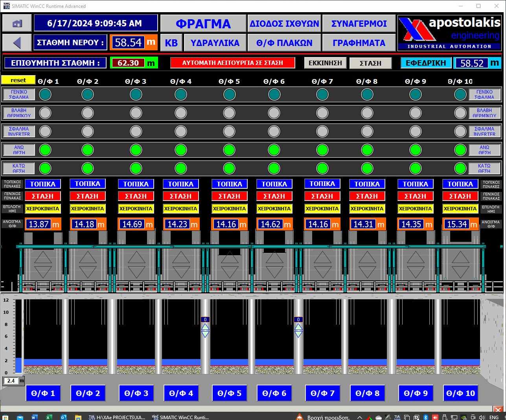
Task: Click the down arrow on right pillar stepper
Action: tap(298, 334)
